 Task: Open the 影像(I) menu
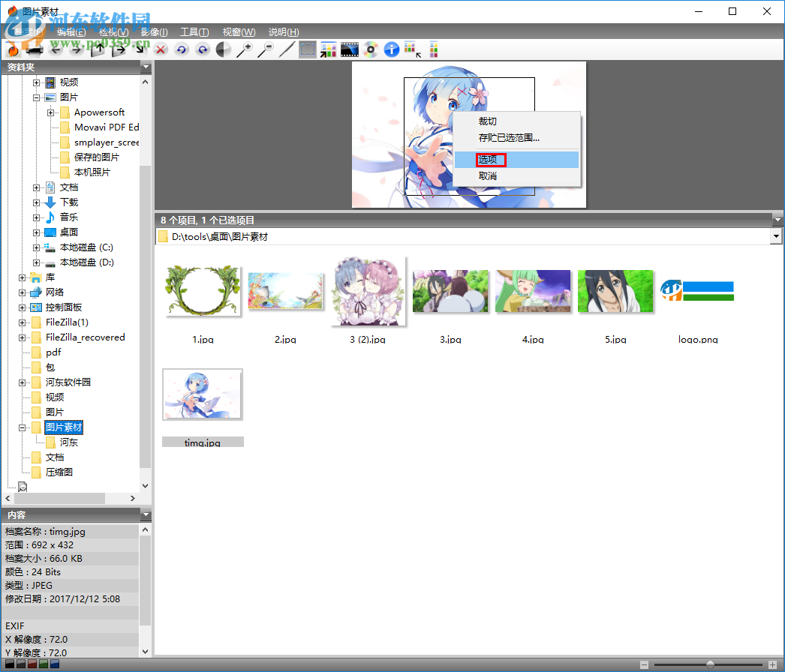[154, 32]
